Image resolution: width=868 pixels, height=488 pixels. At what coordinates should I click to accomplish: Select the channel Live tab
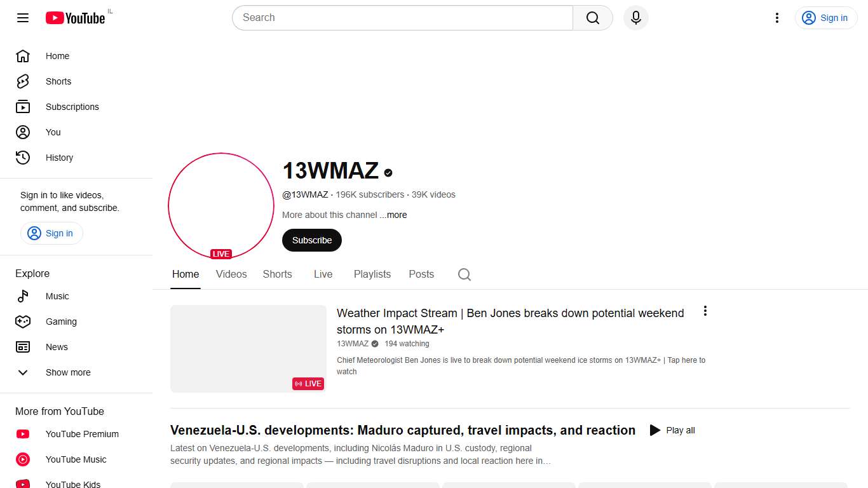[x=323, y=274]
